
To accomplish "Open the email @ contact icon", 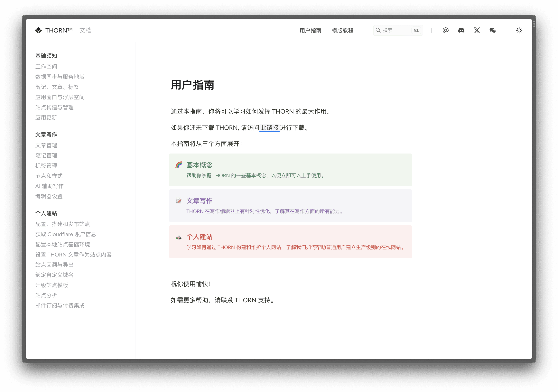I will (x=445, y=30).
